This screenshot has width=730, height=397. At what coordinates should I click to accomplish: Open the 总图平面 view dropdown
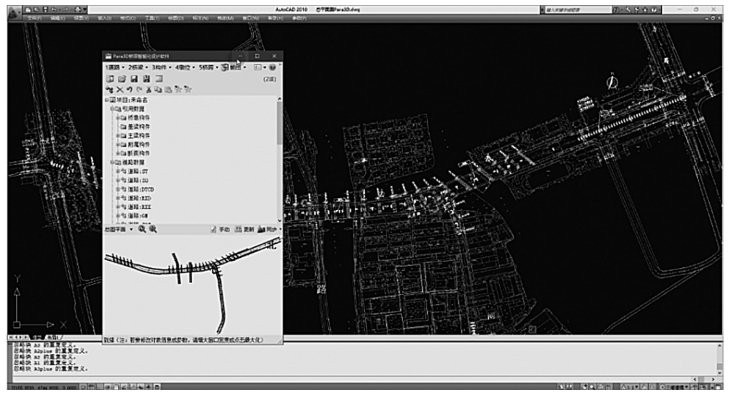(119, 229)
